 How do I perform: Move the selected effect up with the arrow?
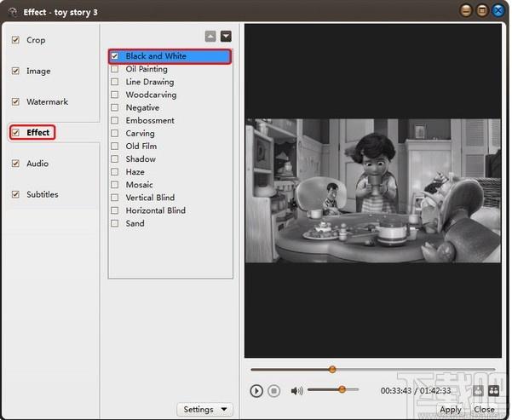[x=210, y=37]
